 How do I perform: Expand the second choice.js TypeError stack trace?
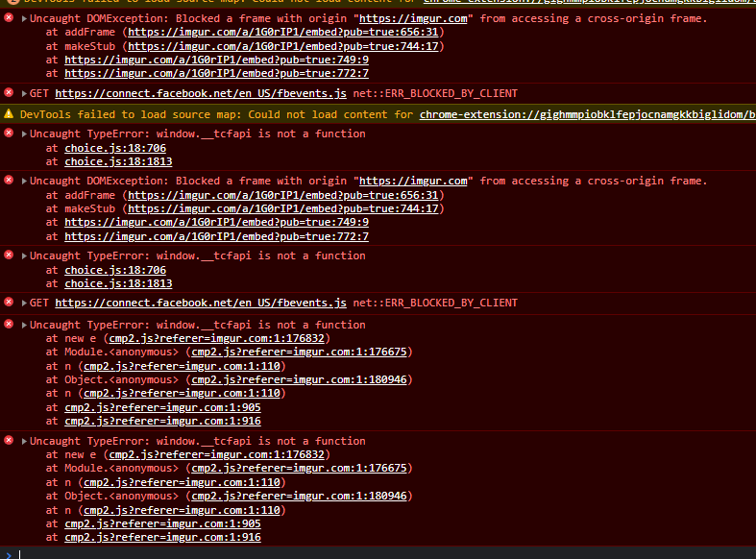(x=24, y=255)
